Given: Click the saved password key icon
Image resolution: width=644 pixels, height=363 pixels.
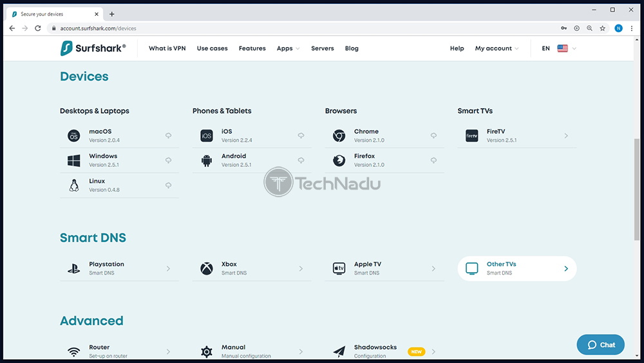Looking at the screenshot, I should [564, 28].
